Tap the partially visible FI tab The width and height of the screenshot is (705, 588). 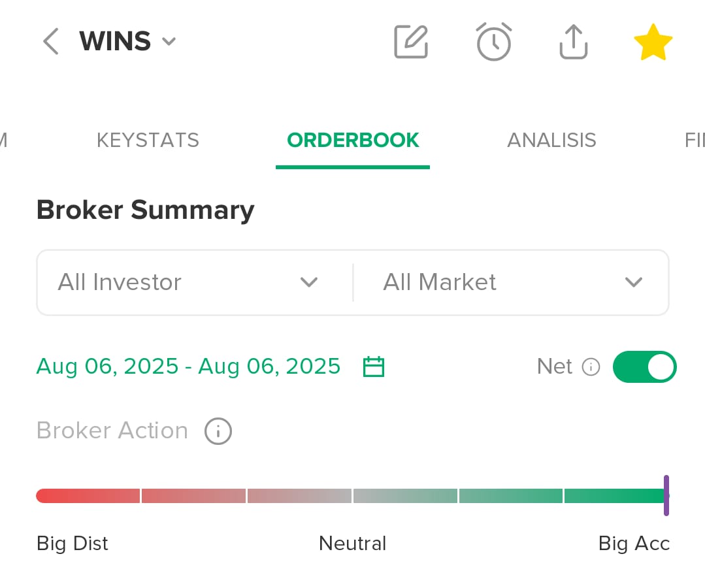coord(695,140)
